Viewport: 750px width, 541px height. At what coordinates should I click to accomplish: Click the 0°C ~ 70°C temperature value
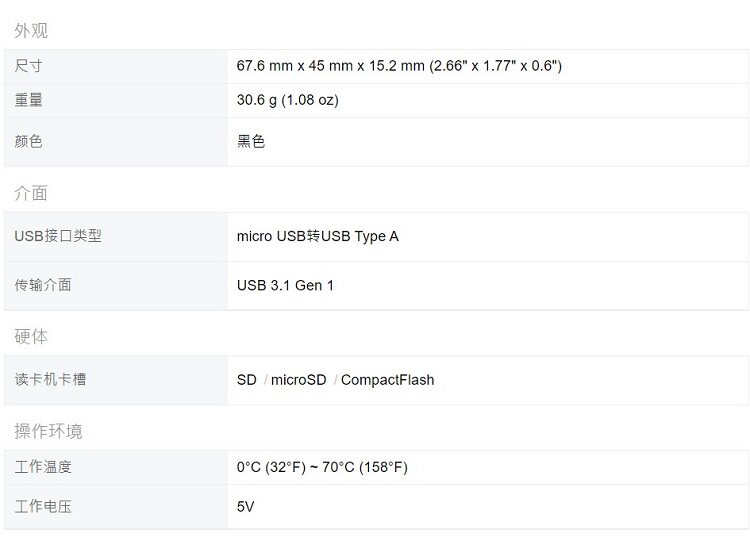pyautogui.click(x=322, y=467)
